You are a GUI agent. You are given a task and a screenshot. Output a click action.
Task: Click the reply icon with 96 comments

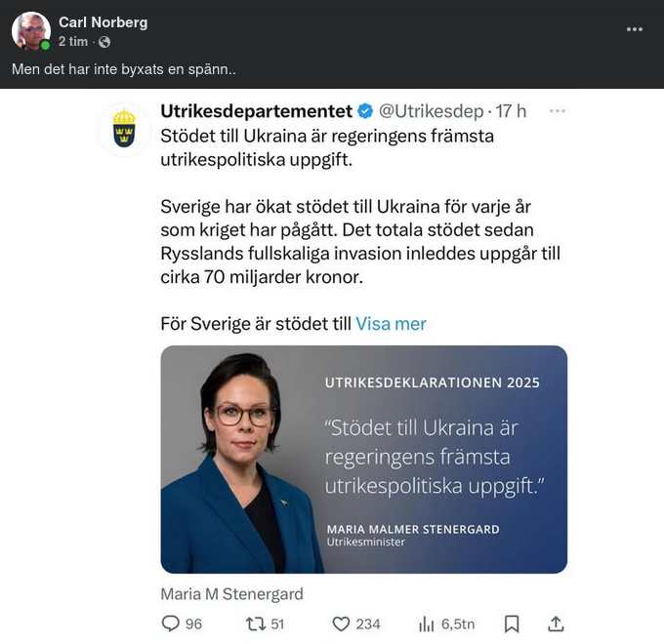click(x=171, y=624)
